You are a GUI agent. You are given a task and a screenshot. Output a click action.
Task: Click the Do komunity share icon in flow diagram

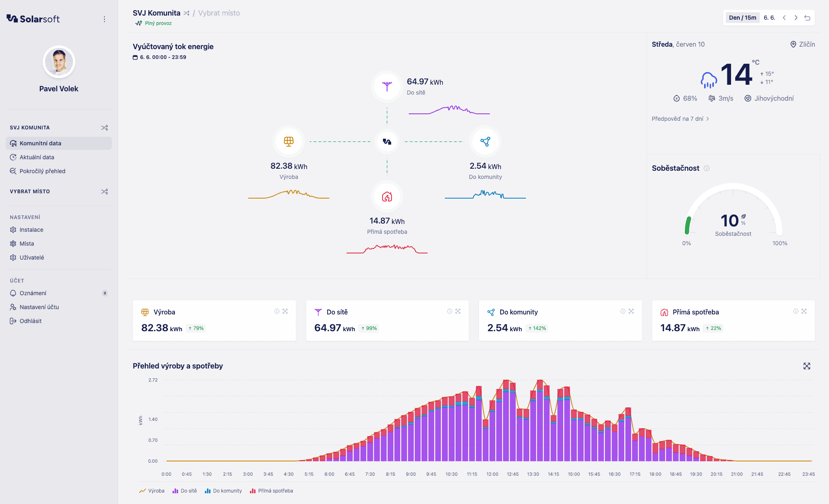coord(485,142)
